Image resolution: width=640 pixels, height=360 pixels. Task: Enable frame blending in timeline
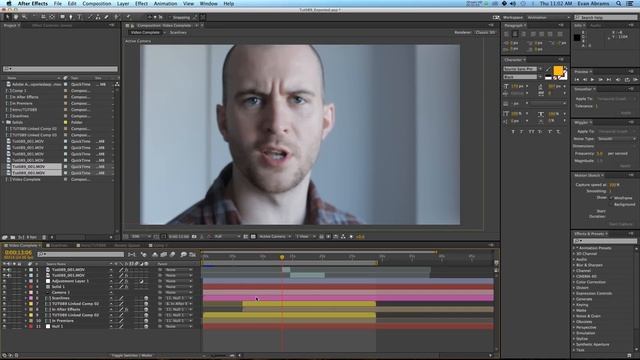point(164,254)
